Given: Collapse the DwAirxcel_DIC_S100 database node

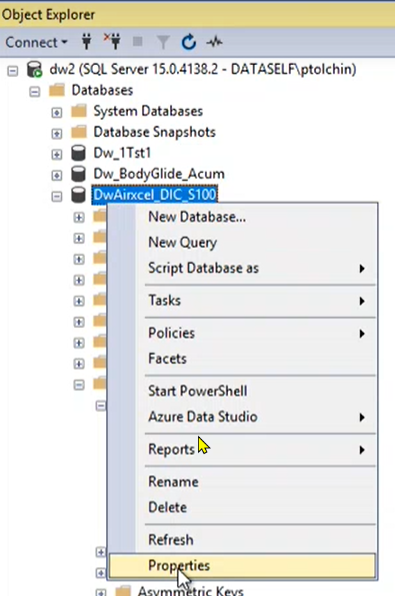Looking at the screenshot, I should (x=57, y=196).
